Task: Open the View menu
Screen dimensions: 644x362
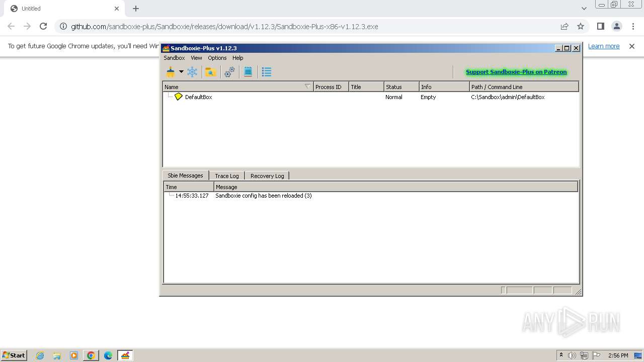Action: pos(196,58)
